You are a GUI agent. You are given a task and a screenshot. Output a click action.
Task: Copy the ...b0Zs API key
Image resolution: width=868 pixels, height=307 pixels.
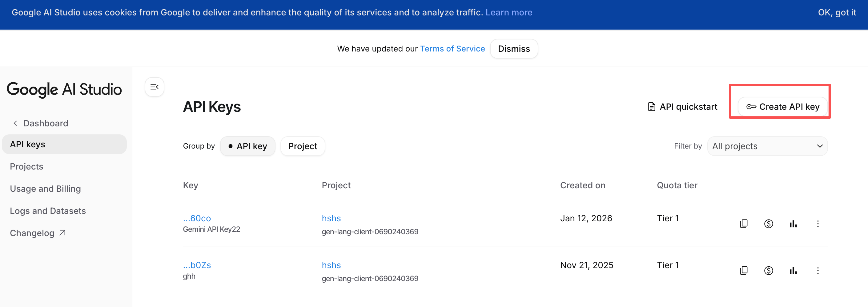pyautogui.click(x=744, y=271)
